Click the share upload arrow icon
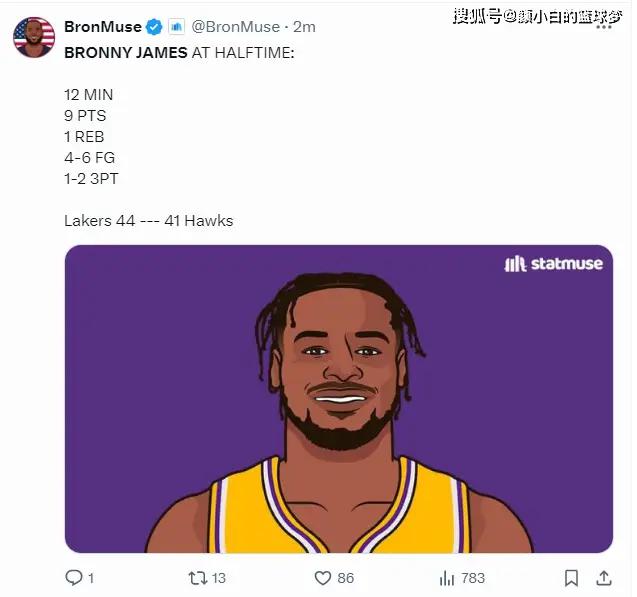Screen dimensions: 637x597 [604, 578]
